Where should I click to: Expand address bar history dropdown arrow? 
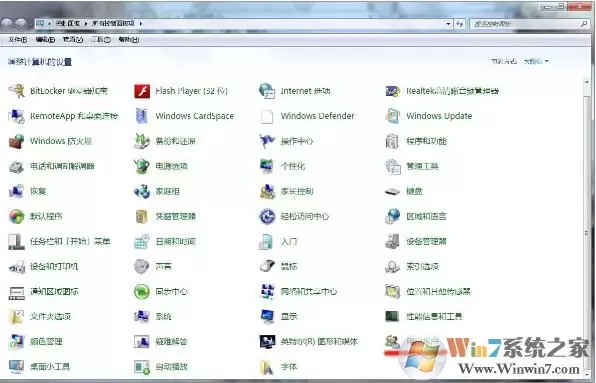pyautogui.click(x=449, y=24)
